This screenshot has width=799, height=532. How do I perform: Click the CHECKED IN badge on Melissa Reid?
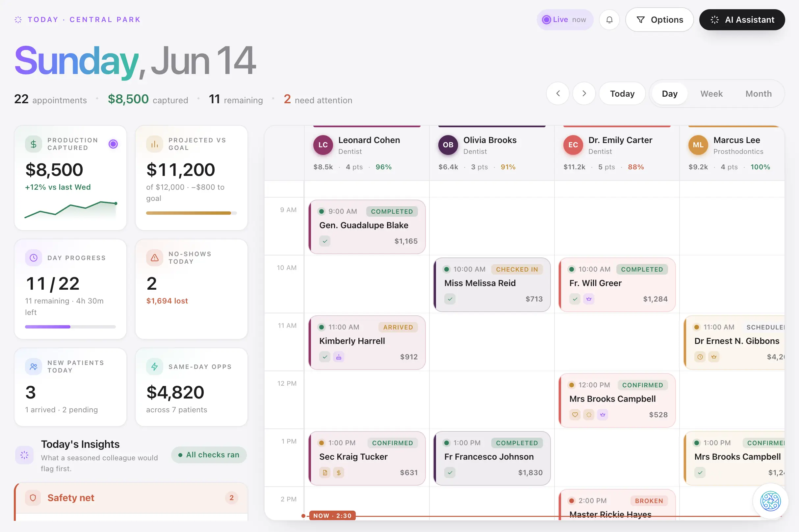click(x=517, y=269)
